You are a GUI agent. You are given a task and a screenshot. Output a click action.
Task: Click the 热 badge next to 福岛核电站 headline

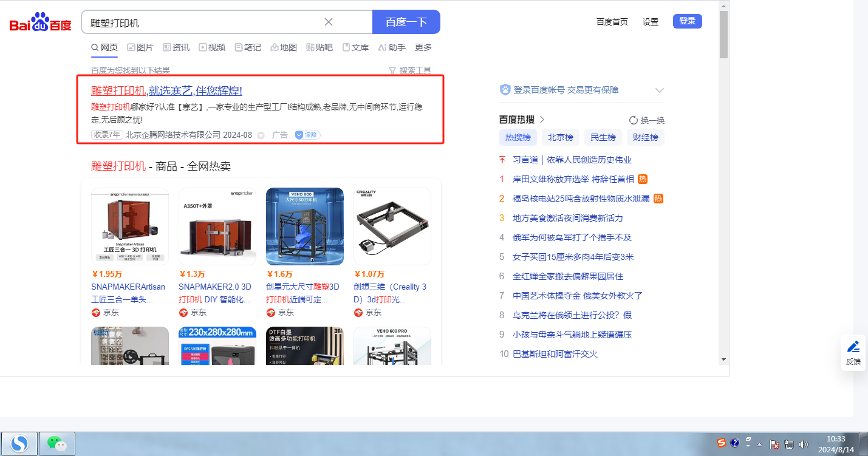click(x=658, y=199)
